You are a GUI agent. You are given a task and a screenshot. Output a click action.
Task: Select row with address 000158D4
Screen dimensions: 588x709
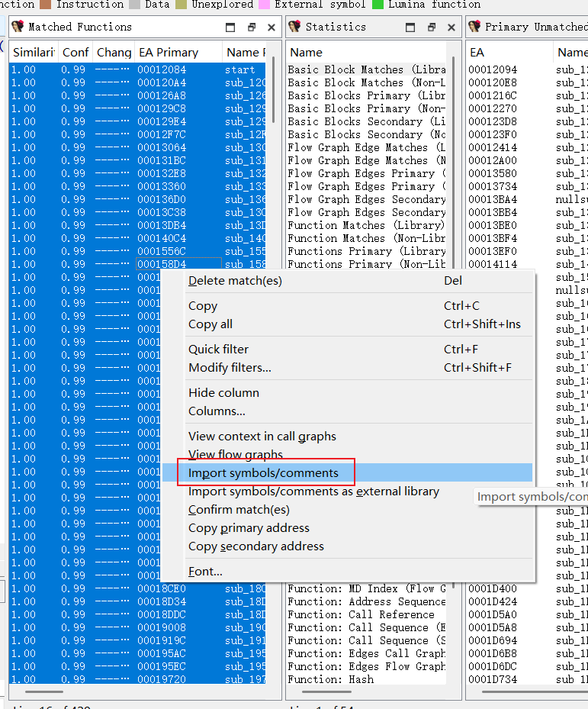click(x=137, y=265)
